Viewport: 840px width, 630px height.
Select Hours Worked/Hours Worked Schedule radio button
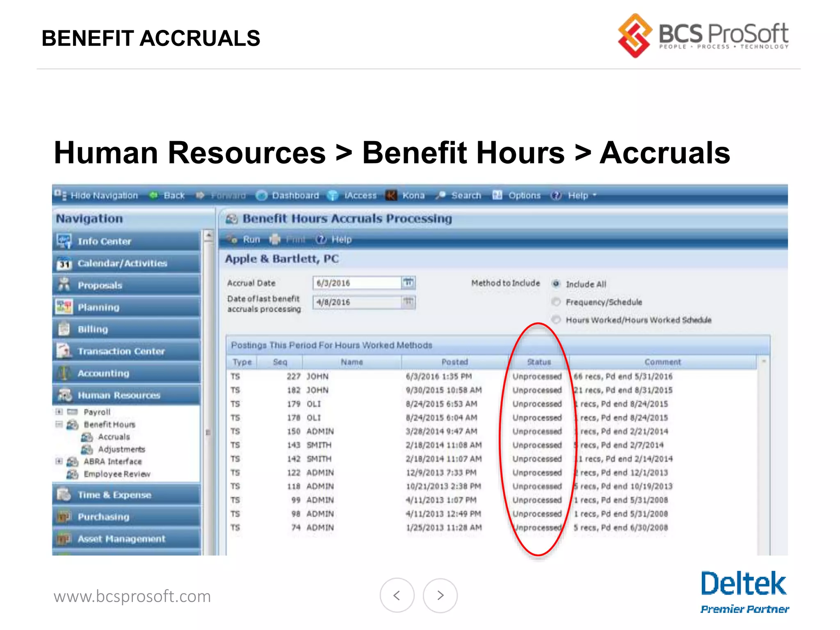(556, 320)
